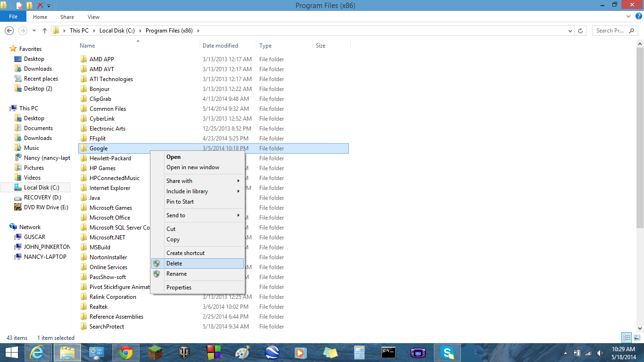Click the Forward navigation arrow
644x362 pixels.
(22, 31)
